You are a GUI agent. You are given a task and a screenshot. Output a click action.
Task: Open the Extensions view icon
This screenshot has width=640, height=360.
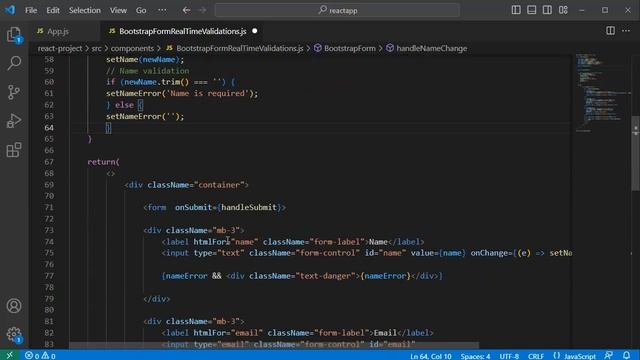pyautogui.click(x=14, y=150)
